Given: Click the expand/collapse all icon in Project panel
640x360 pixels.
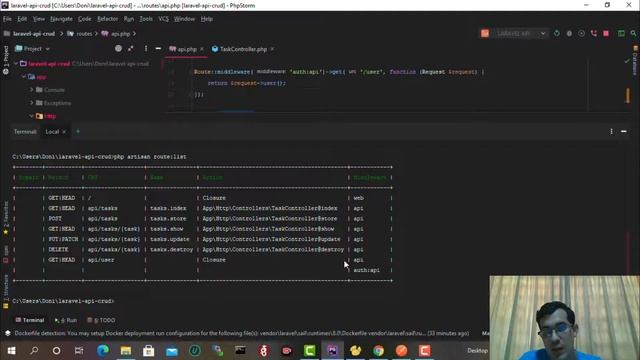Looking at the screenshot, I should (x=131, y=49).
